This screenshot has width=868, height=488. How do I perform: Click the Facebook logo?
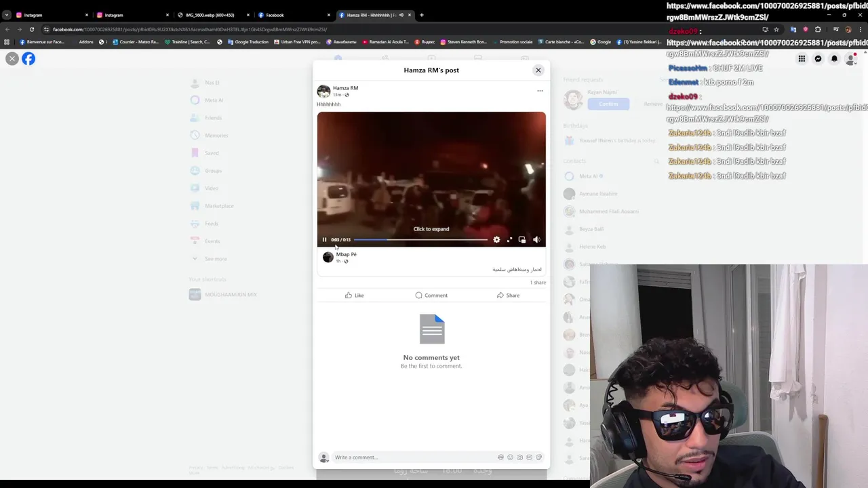tap(28, 59)
